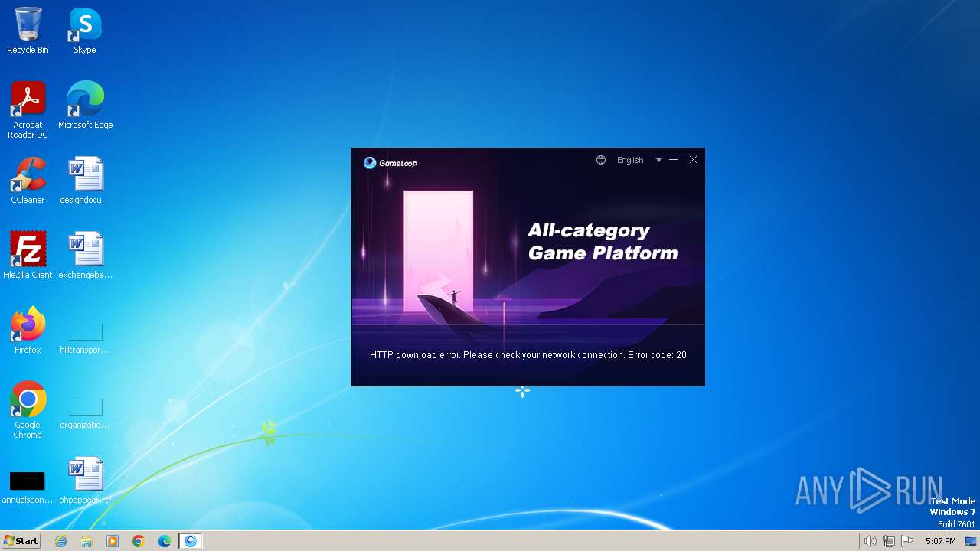The image size is (980, 551).
Task: Minimize the GameLoop installer window
Action: [674, 160]
